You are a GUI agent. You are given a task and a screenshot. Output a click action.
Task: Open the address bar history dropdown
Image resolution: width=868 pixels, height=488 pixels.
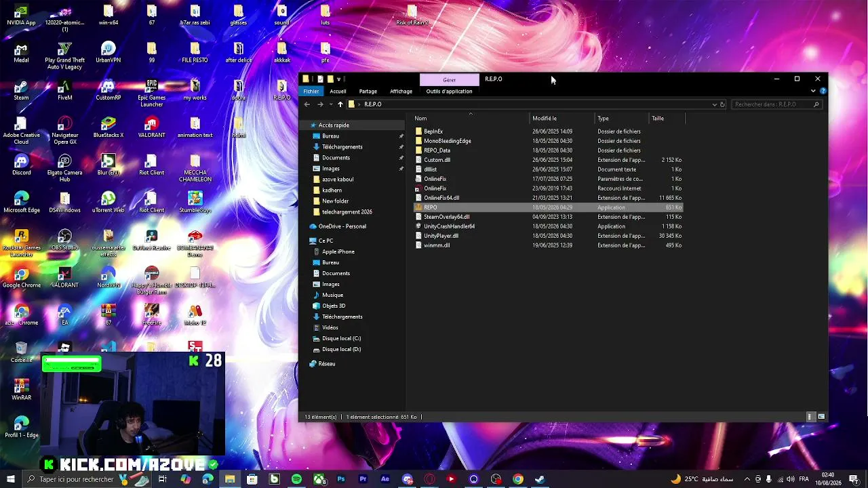714,104
